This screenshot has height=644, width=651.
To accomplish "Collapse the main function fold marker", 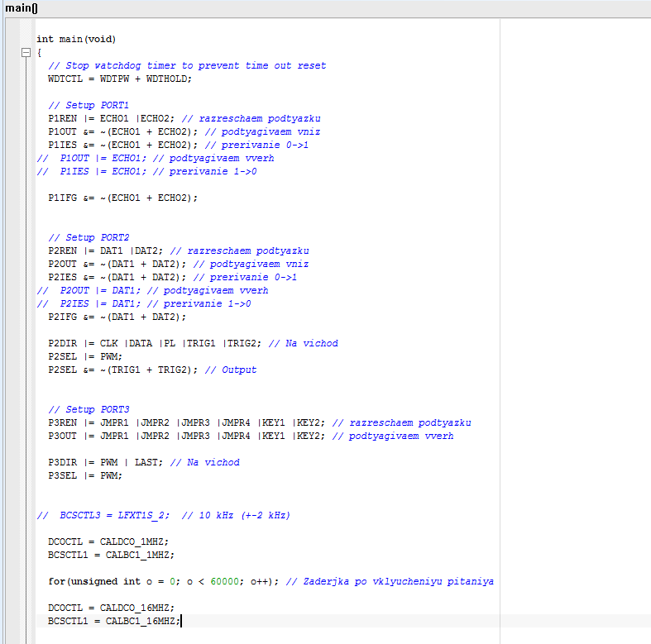I will [26, 53].
